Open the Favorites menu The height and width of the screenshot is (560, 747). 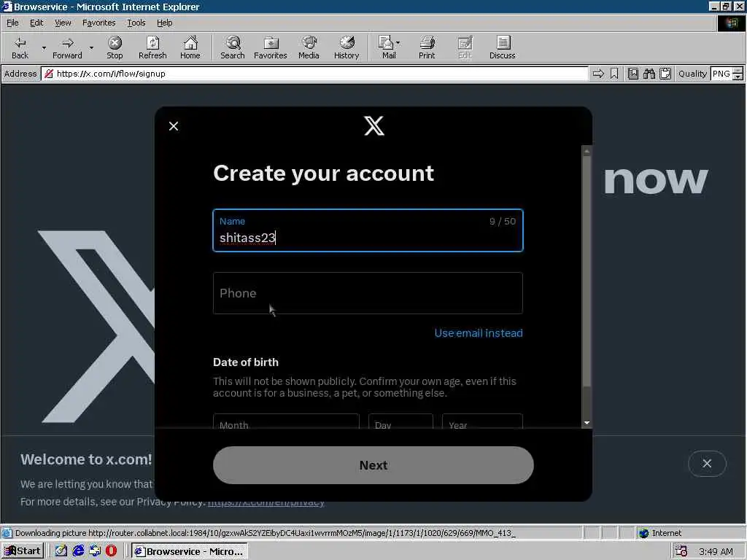98,23
